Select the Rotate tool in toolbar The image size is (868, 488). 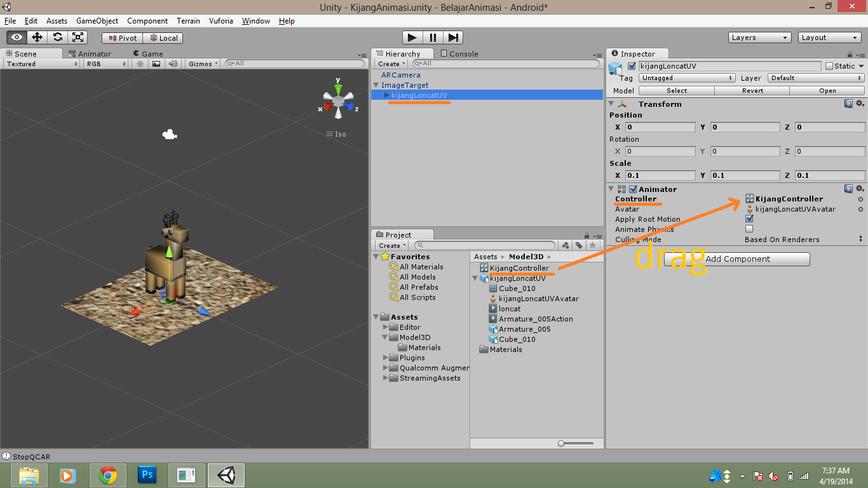57,37
